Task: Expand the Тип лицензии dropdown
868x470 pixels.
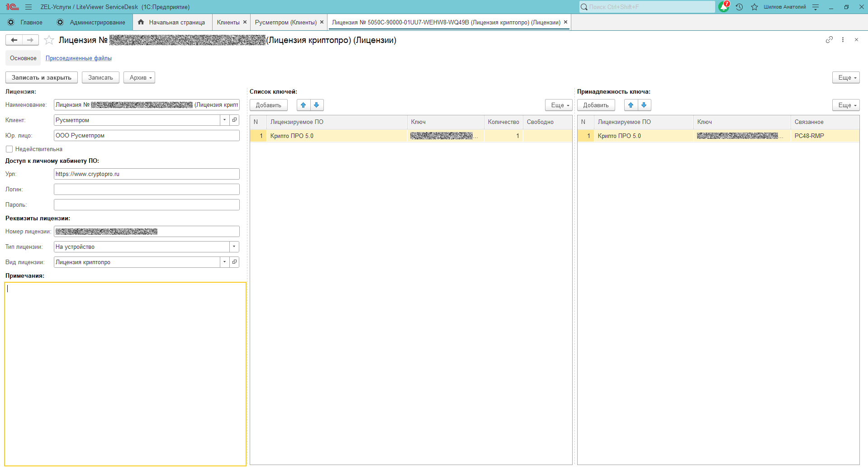Action: point(234,247)
